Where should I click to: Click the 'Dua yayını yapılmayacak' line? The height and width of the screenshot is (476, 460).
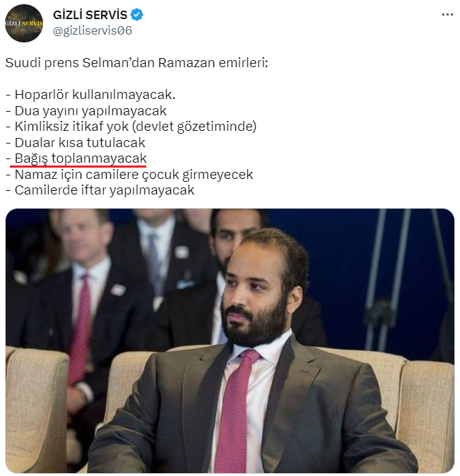[x=86, y=111]
